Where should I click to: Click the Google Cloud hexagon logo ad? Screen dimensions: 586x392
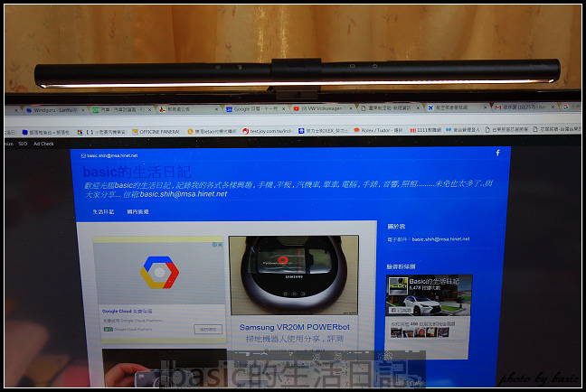click(x=159, y=272)
